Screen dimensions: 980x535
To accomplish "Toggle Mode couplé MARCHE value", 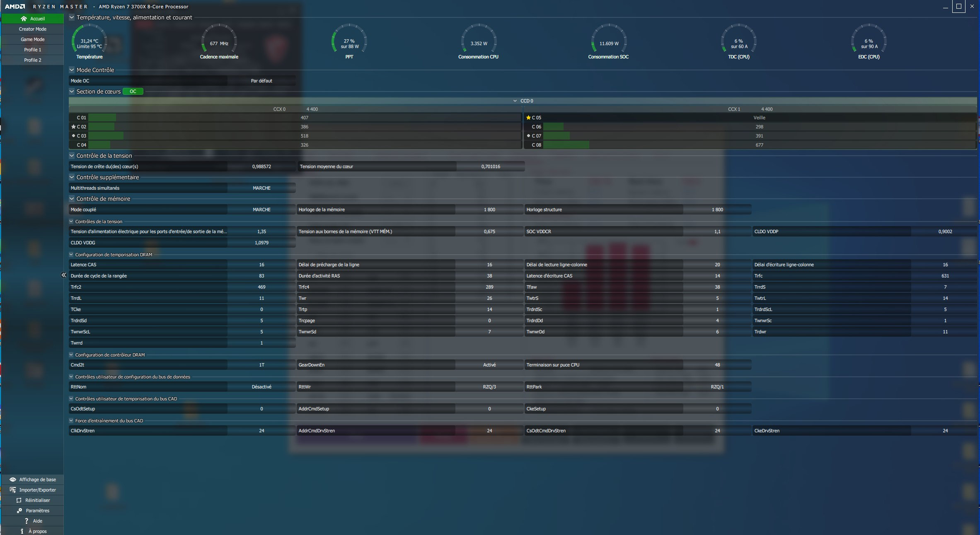I will pyautogui.click(x=261, y=210).
